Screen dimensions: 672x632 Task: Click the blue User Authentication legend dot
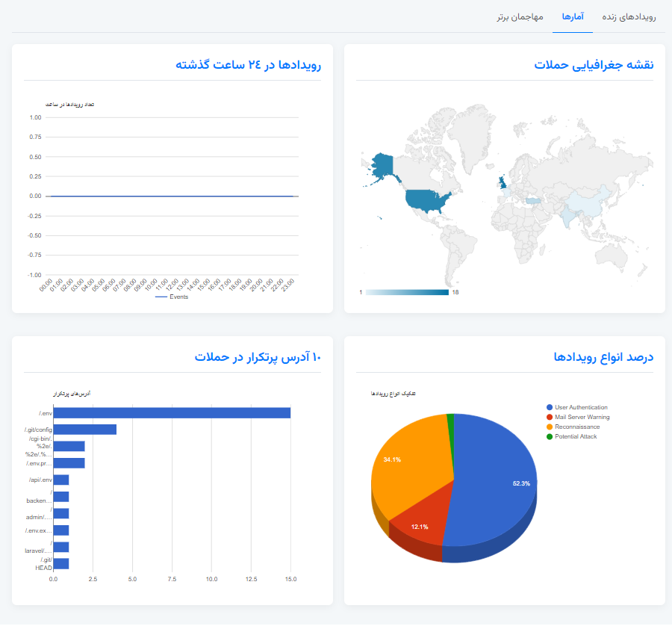(x=550, y=407)
